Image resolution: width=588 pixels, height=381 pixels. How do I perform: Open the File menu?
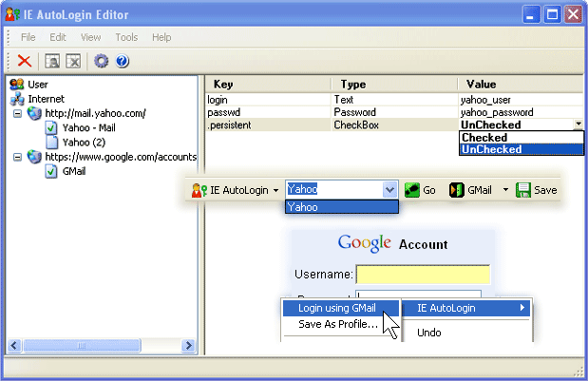28,37
